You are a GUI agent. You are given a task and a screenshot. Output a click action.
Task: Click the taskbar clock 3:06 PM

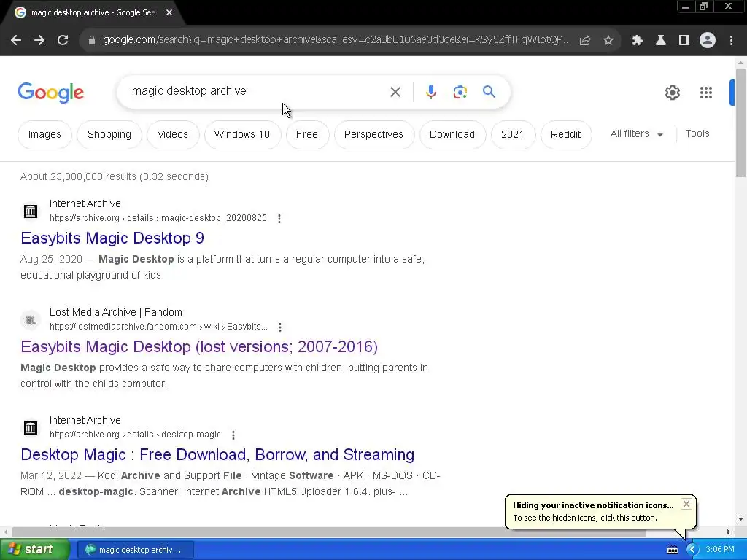(720, 550)
